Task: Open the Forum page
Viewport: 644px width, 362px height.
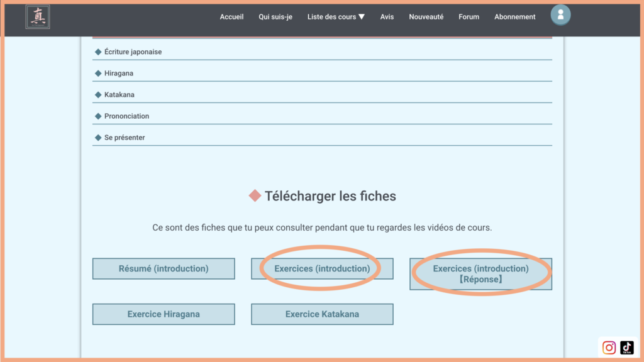Action: [x=469, y=17]
